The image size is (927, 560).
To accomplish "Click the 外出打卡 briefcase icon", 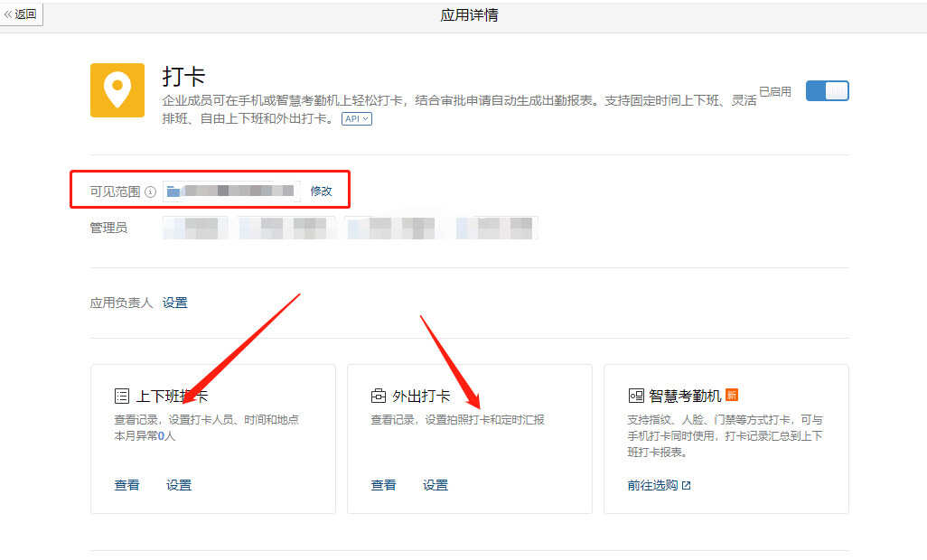I will [x=379, y=396].
